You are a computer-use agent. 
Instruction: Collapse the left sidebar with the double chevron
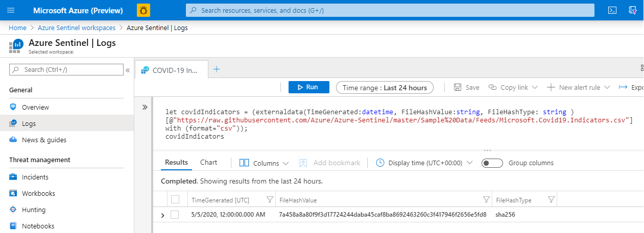128,70
